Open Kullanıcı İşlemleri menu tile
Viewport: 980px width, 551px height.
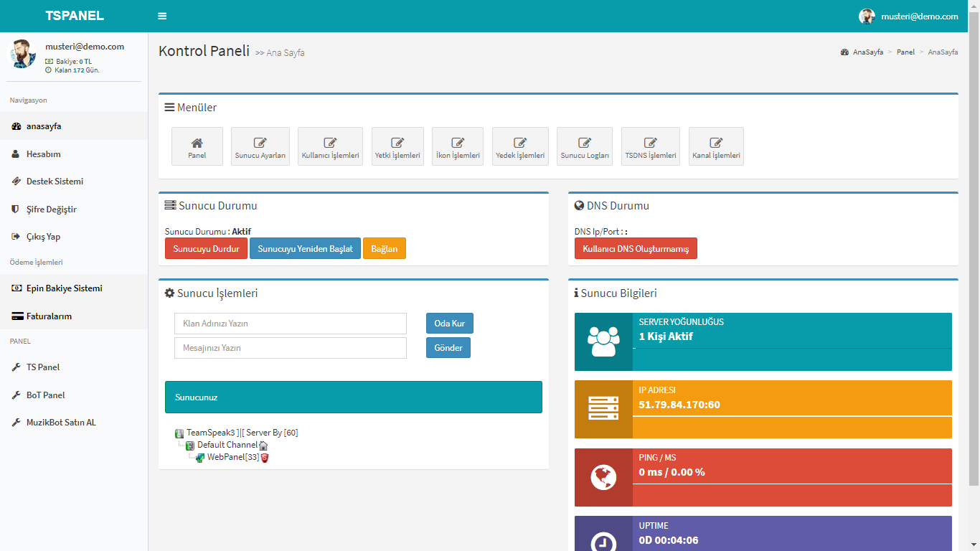pyautogui.click(x=330, y=146)
